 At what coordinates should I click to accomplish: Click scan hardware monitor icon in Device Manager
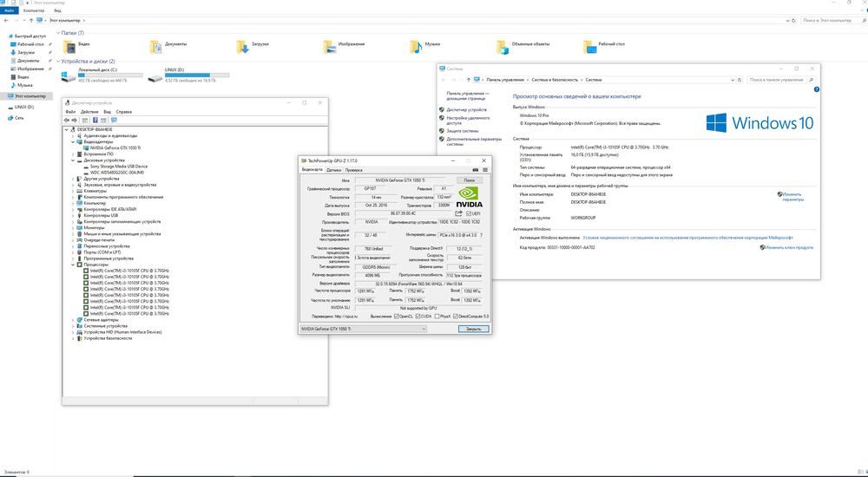click(x=114, y=120)
